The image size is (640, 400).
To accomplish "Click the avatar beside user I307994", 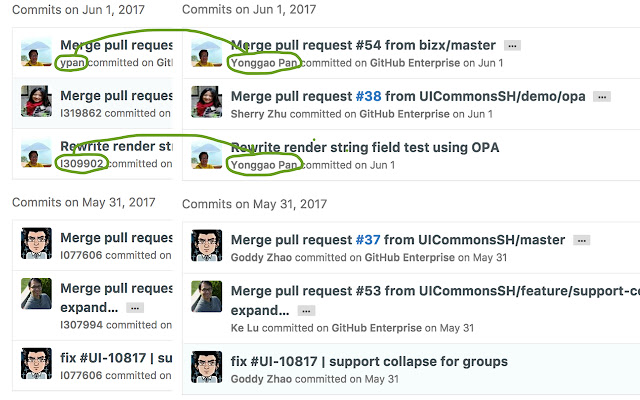I will (36, 294).
